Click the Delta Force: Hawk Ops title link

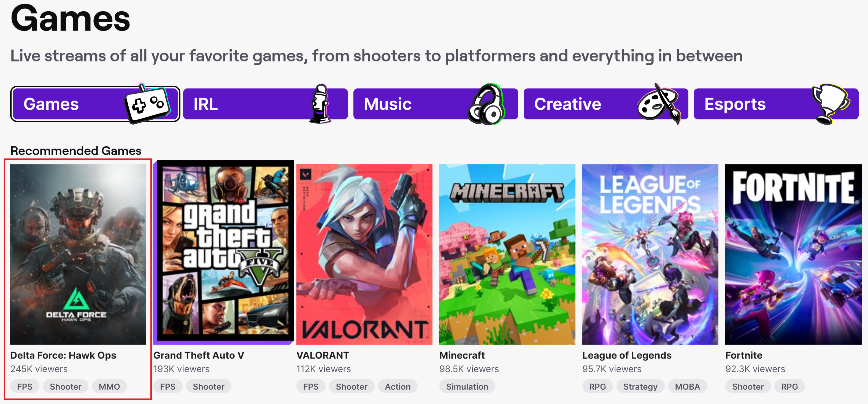point(63,355)
